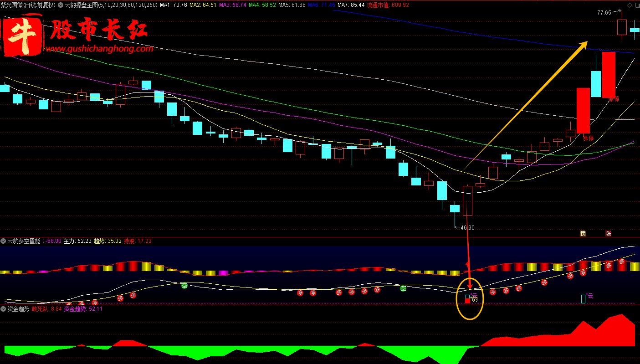Click the MA5: 61.86 value
The height and width of the screenshot is (364, 640).
(292, 5)
